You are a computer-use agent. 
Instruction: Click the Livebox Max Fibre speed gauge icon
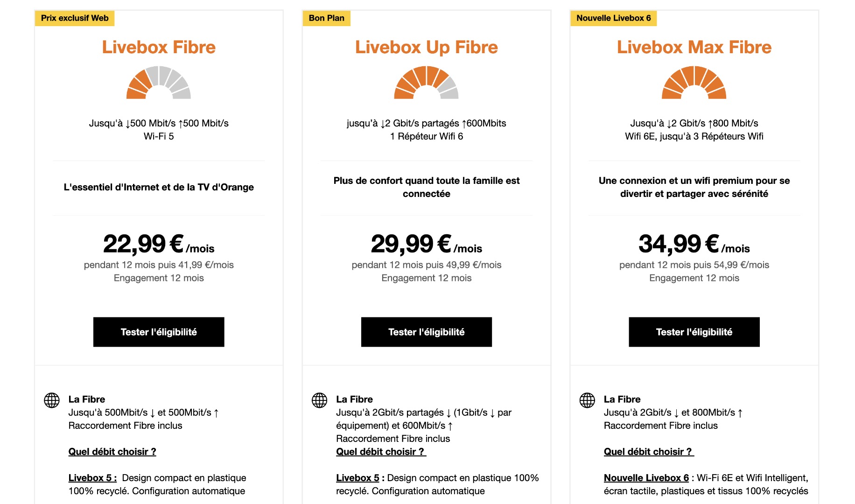pos(694,83)
